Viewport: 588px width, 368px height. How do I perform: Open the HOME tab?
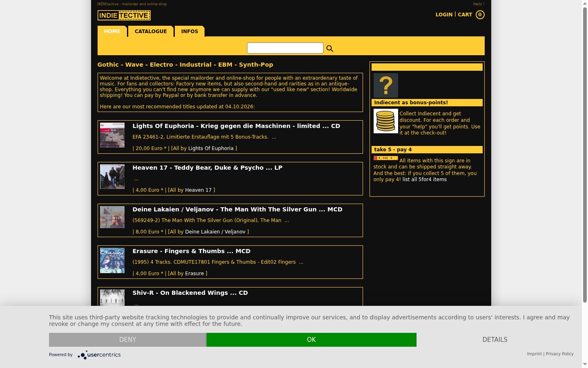[x=112, y=31]
